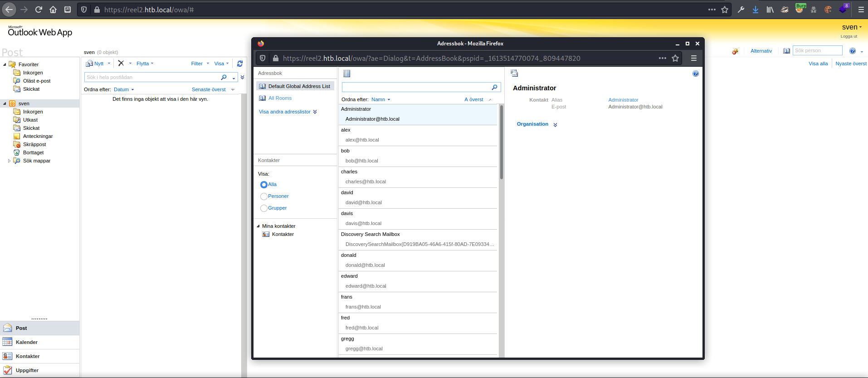The height and width of the screenshot is (378, 868).
Task: Select the Personer radio button
Action: pos(264,196)
